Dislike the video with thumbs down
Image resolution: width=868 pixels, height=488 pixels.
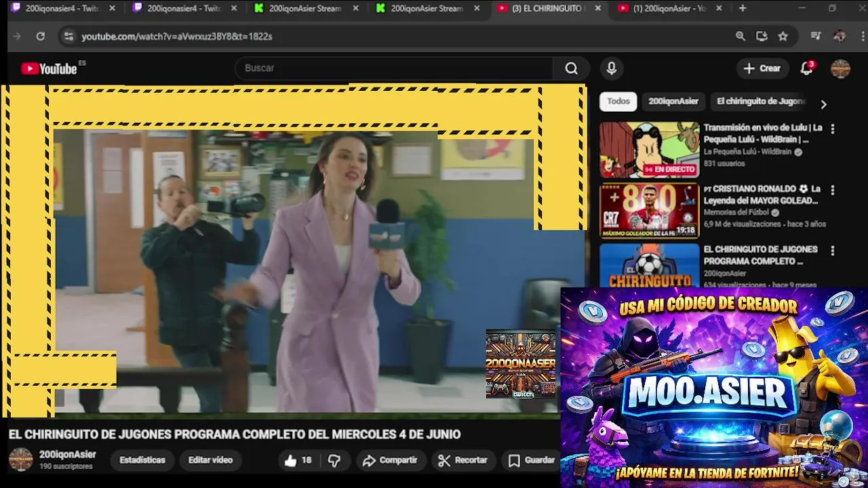(334, 460)
